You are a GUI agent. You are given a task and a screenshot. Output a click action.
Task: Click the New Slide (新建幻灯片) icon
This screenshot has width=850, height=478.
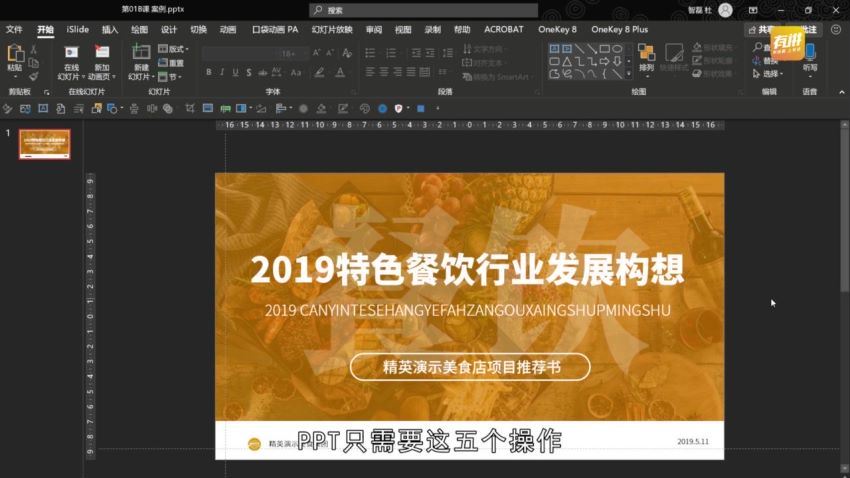(140, 57)
